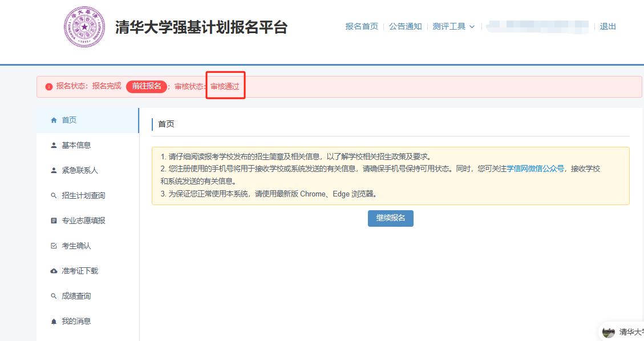Open 专业志愿填报 in the sidebar
The image size is (644, 341).
(x=87, y=221)
